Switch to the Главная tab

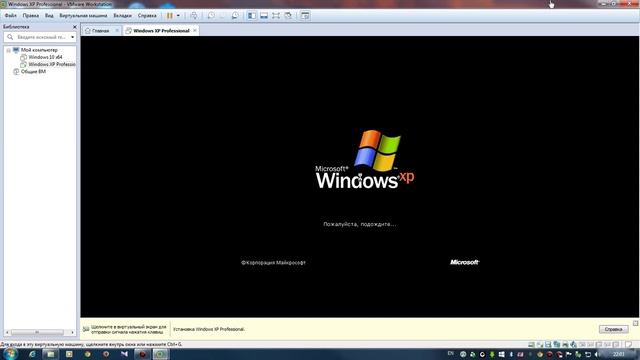point(100,31)
